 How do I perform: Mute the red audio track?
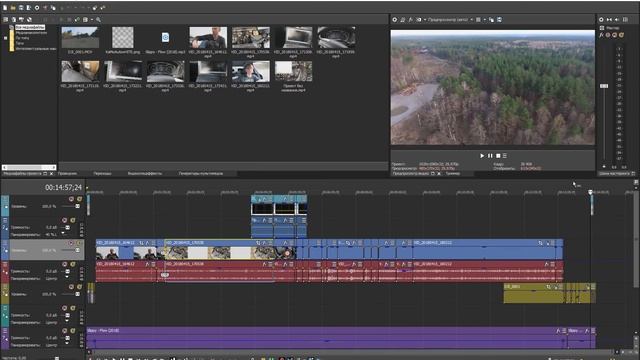65,264
